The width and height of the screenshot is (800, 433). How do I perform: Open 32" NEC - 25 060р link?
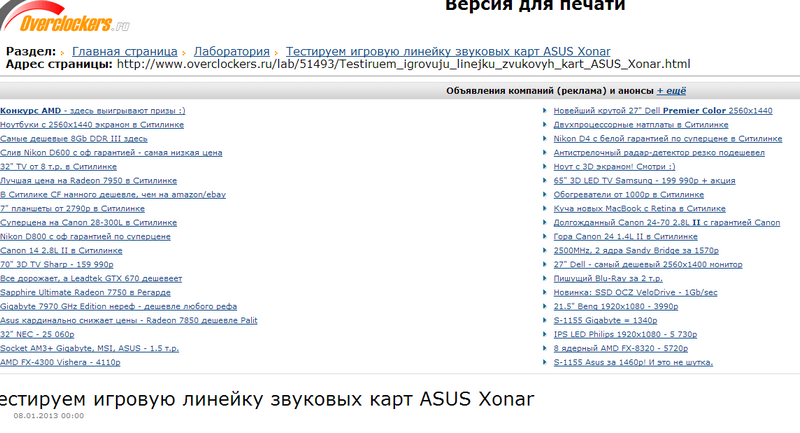37,335
